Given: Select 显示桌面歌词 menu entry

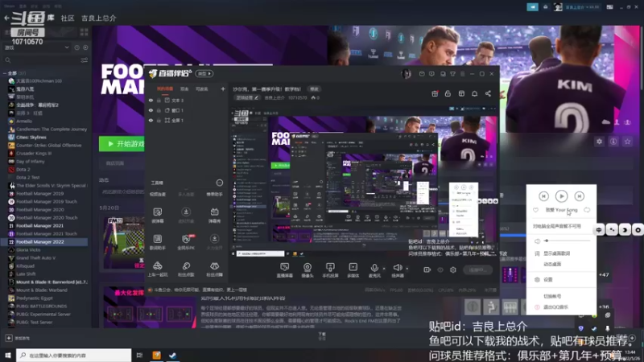Looking at the screenshot, I should pos(556,253).
